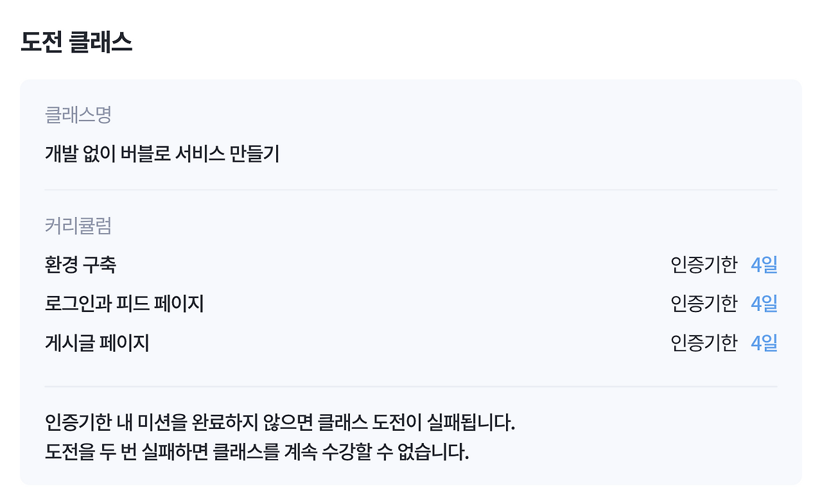Click '인증기한' label in 게시글 페이지 row
This screenshot has width=822, height=504.
coord(704,343)
